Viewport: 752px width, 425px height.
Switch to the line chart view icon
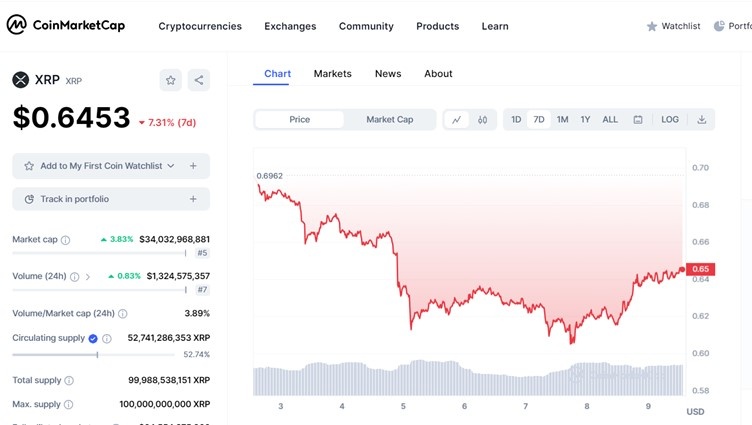pyautogui.click(x=456, y=120)
